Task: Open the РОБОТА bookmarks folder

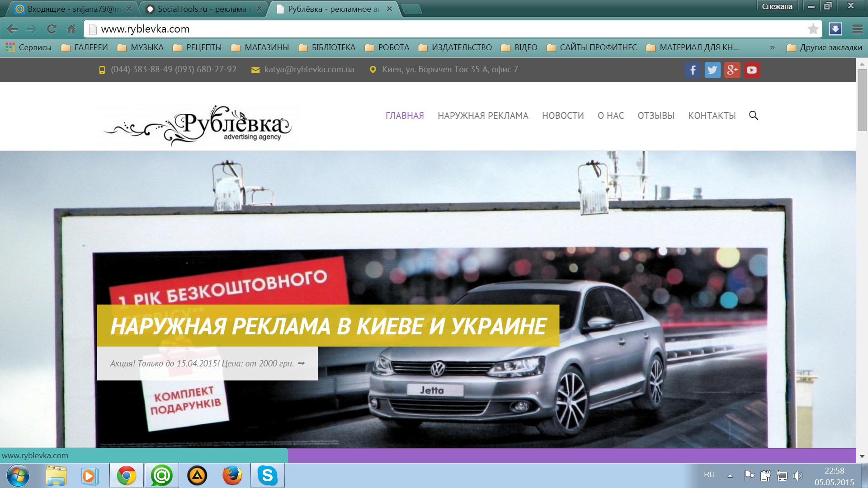Action: tap(387, 47)
